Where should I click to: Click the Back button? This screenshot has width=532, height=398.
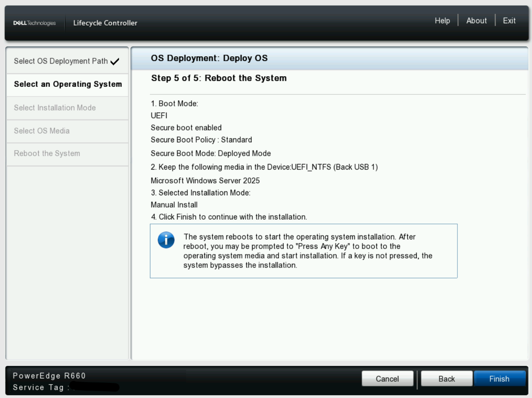tap(446, 379)
